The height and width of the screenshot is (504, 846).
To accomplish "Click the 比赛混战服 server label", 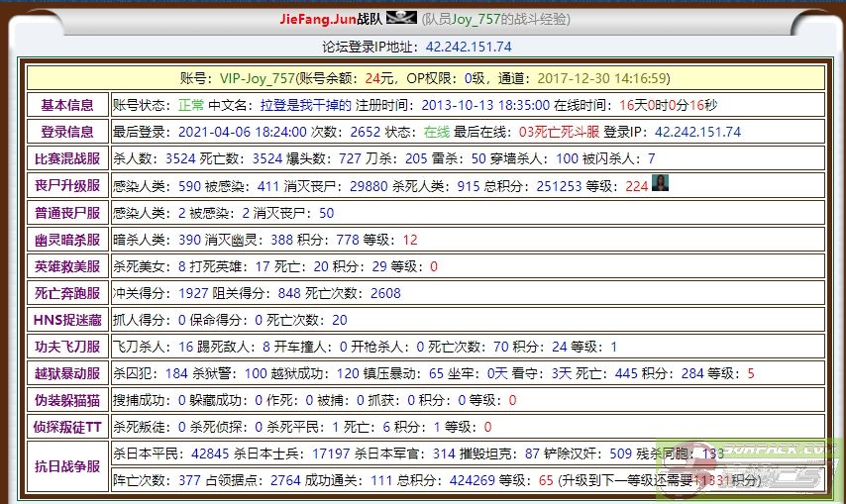I will pos(67,158).
